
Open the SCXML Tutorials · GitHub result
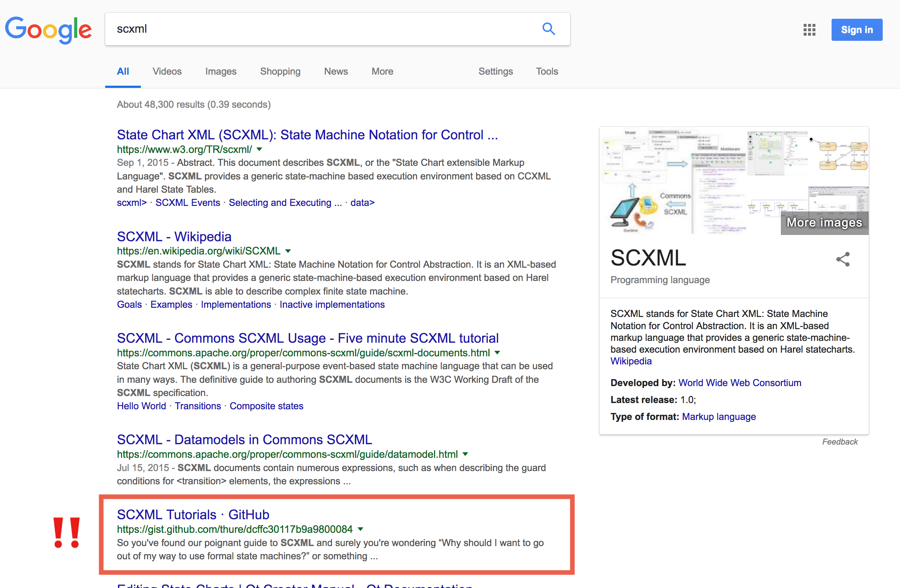(193, 515)
